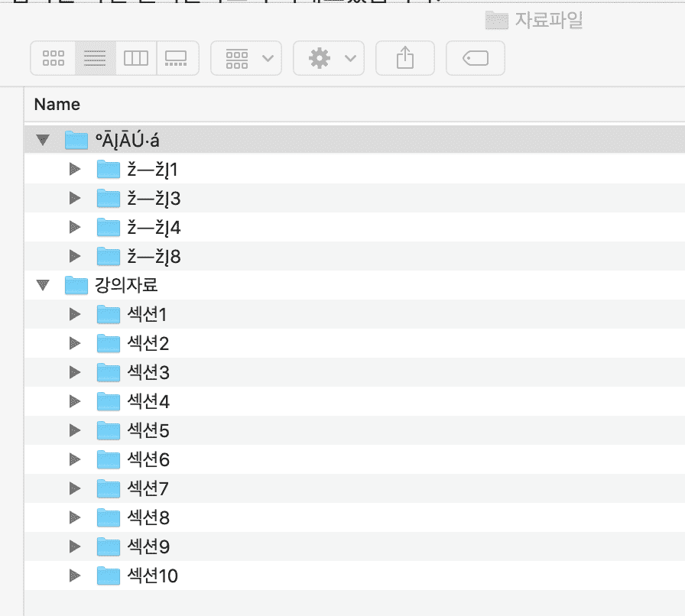Click the ž—žĮ8 folder icon
The height and width of the screenshot is (616, 685).
click(109, 257)
